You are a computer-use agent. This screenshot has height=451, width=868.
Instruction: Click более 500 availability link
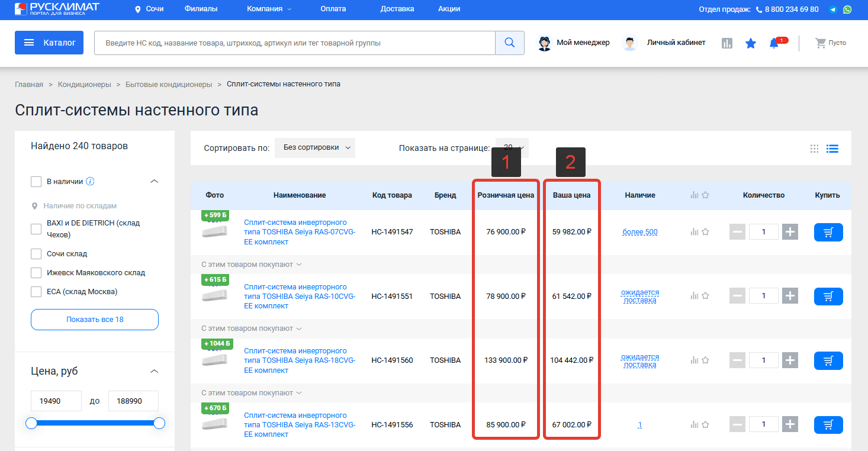tap(640, 232)
